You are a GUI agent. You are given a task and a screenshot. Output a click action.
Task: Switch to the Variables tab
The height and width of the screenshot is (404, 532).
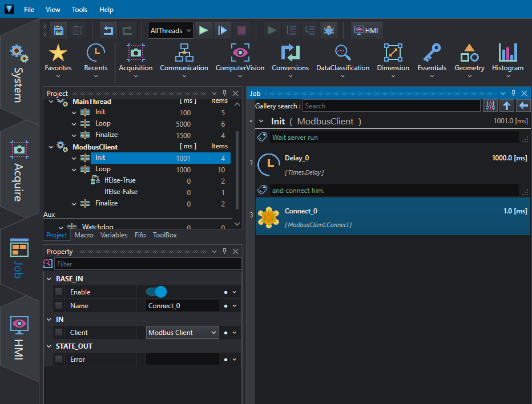click(114, 235)
